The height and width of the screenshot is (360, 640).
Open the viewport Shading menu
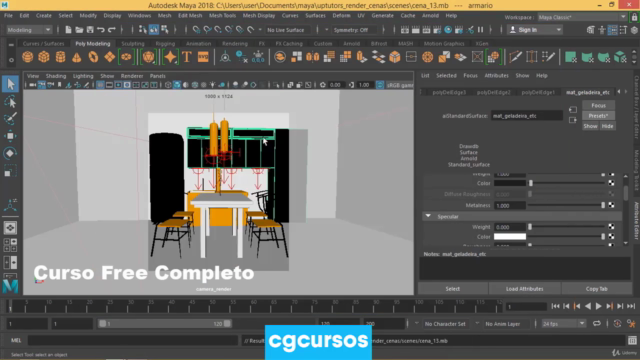click(x=56, y=76)
